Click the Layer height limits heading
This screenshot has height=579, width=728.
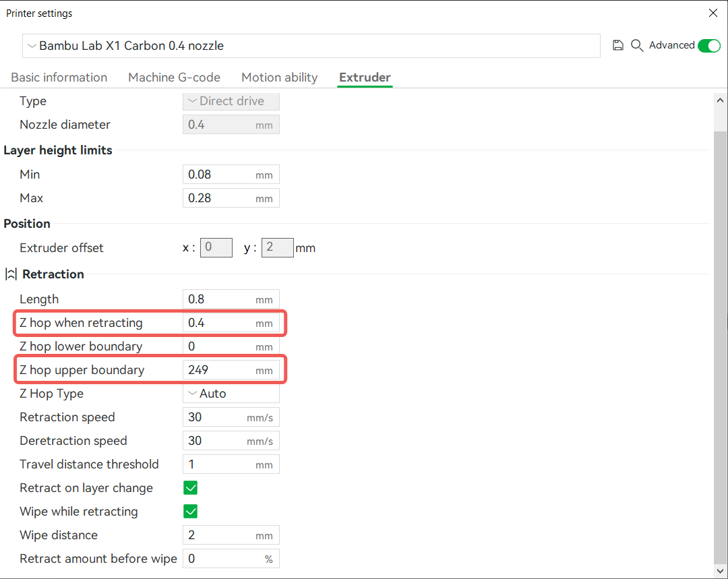[57, 150]
